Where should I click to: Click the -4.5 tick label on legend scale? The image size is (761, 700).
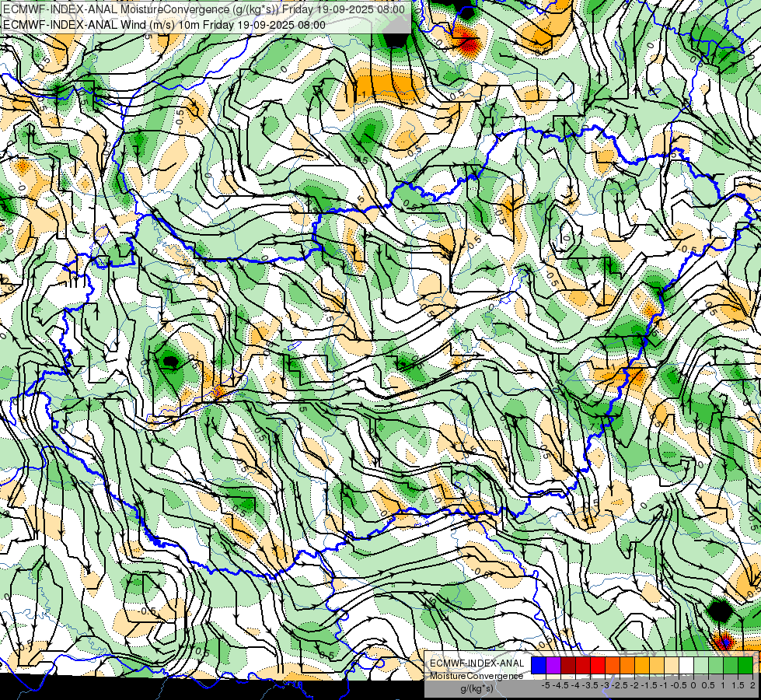[x=560, y=685]
